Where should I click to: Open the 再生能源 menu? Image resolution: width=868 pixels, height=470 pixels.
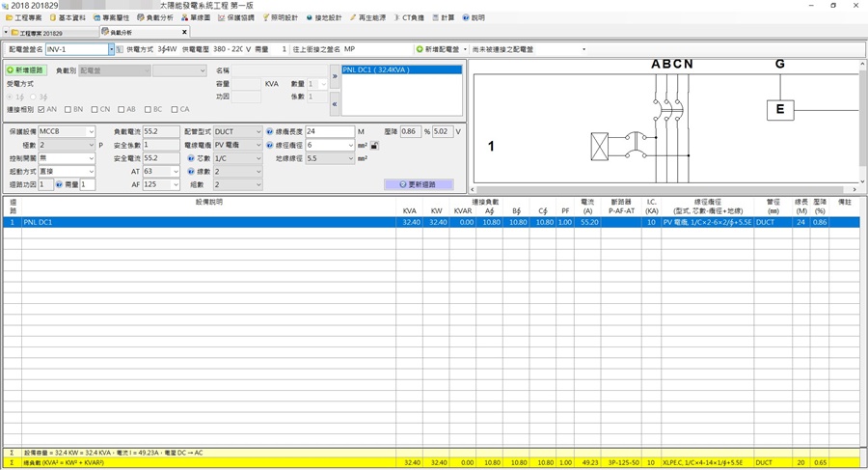pyautogui.click(x=367, y=17)
